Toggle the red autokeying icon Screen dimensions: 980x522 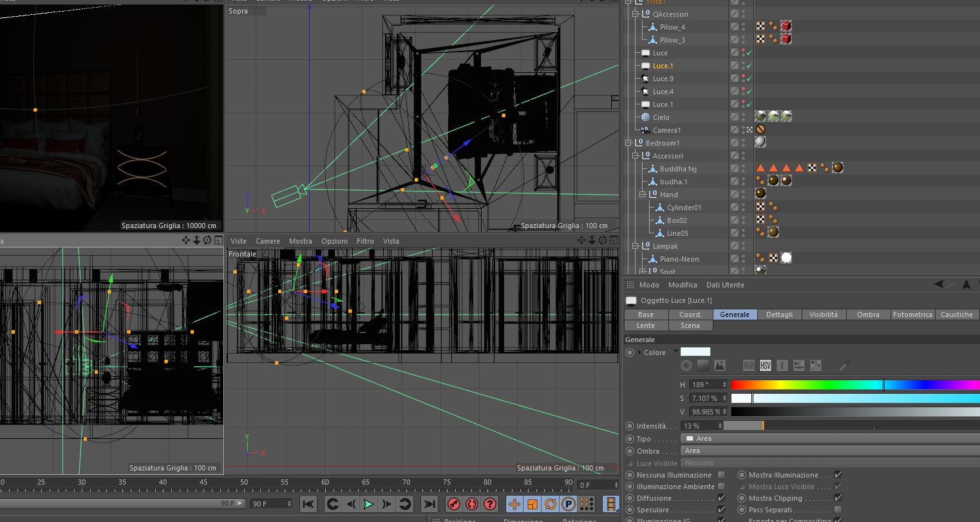[x=472, y=504]
